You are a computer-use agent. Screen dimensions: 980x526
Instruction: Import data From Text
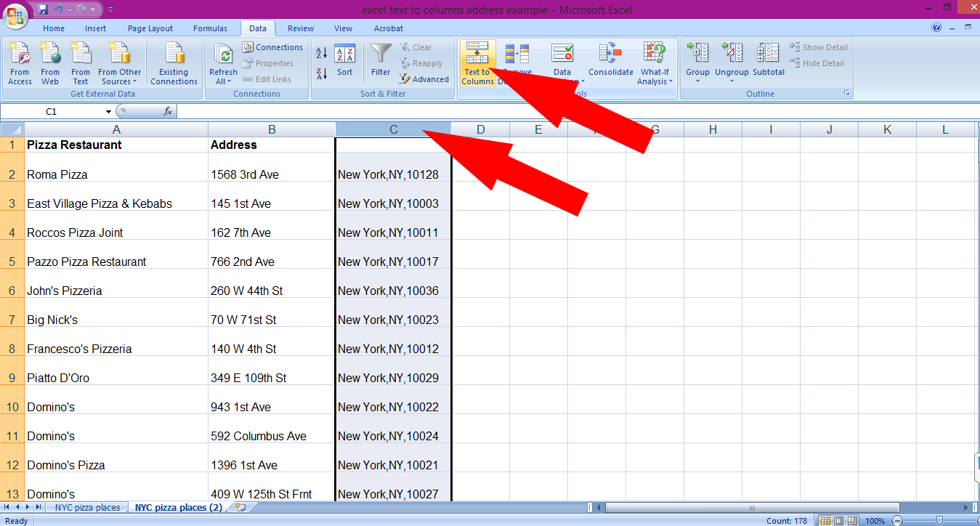(x=81, y=64)
